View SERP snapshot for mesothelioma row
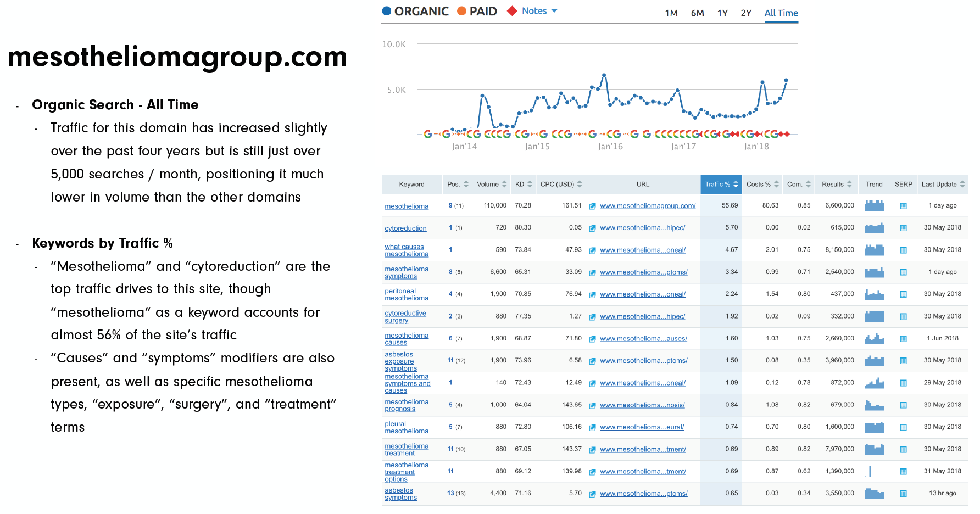Viewport: 980px width, 514px height. click(903, 206)
